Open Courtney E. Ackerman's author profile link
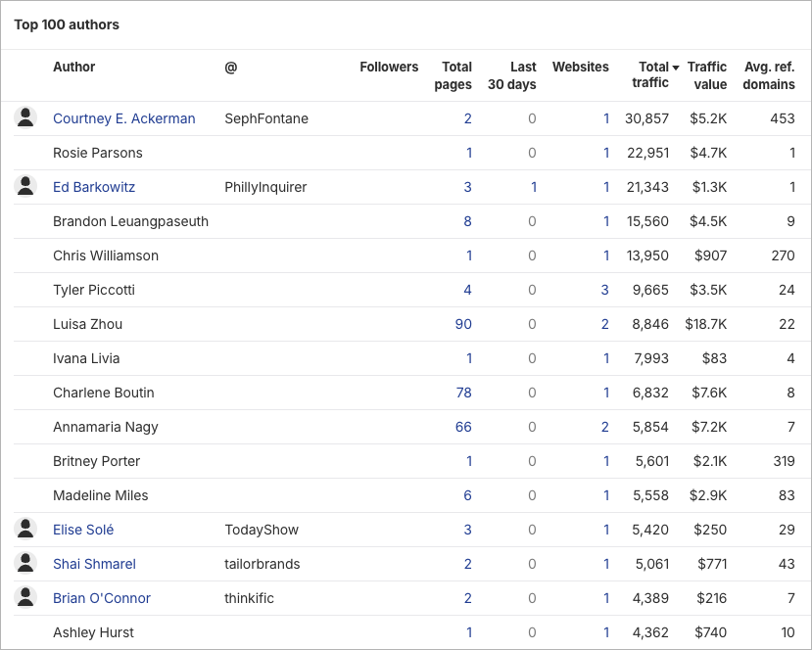This screenshot has width=812, height=650. coord(123,117)
